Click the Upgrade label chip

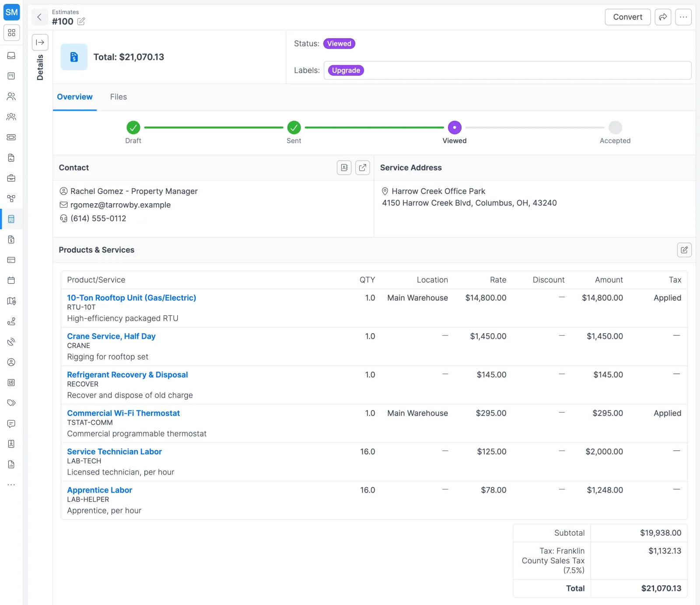[x=346, y=70]
